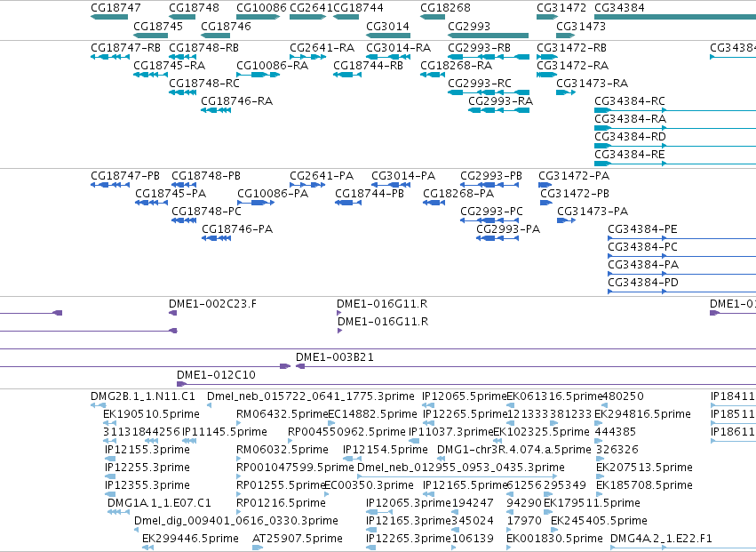Select the CG18268-PA protein label

tap(458, 194)
